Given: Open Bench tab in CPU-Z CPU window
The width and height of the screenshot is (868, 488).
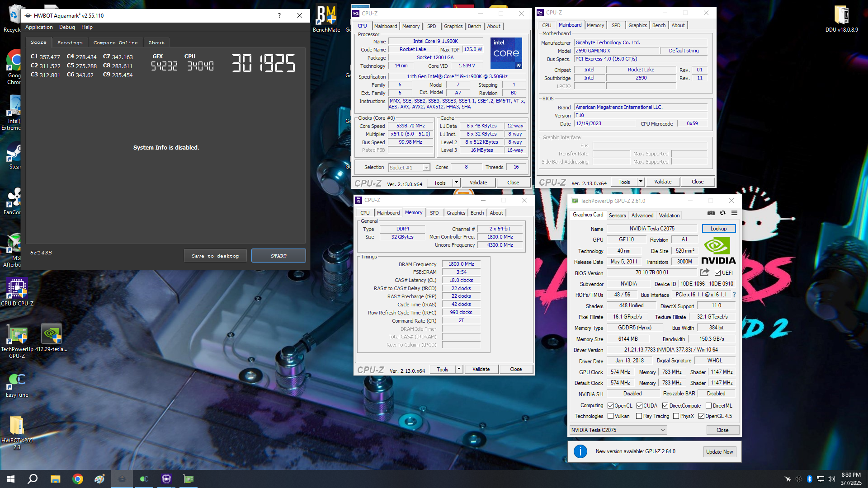Looking at the screenshot, I should point(474,26).
